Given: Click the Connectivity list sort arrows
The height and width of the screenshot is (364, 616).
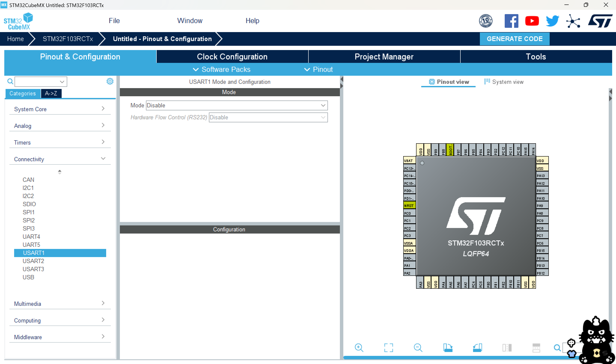Looking at the screenshot, I should click(60, 172).
